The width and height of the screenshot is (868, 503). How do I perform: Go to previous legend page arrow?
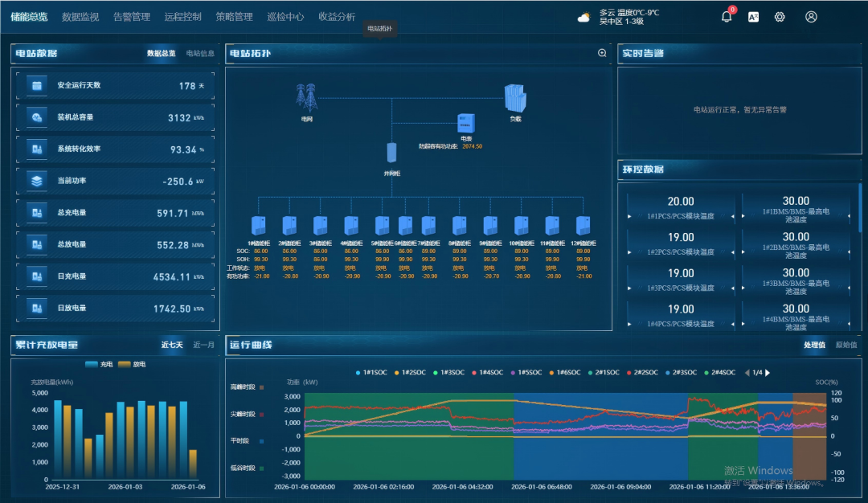coord(747,373)
